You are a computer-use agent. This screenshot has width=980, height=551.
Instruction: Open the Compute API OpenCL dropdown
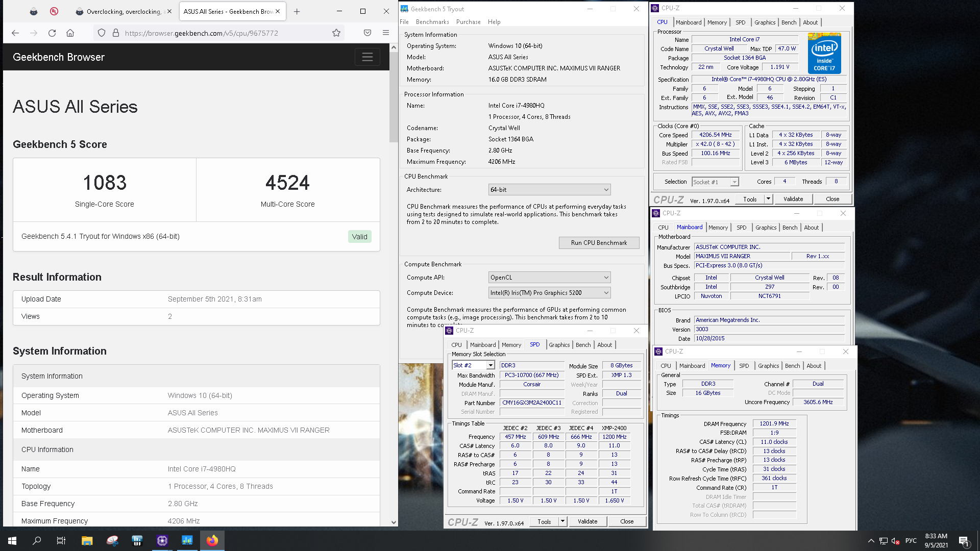[549, 278]
